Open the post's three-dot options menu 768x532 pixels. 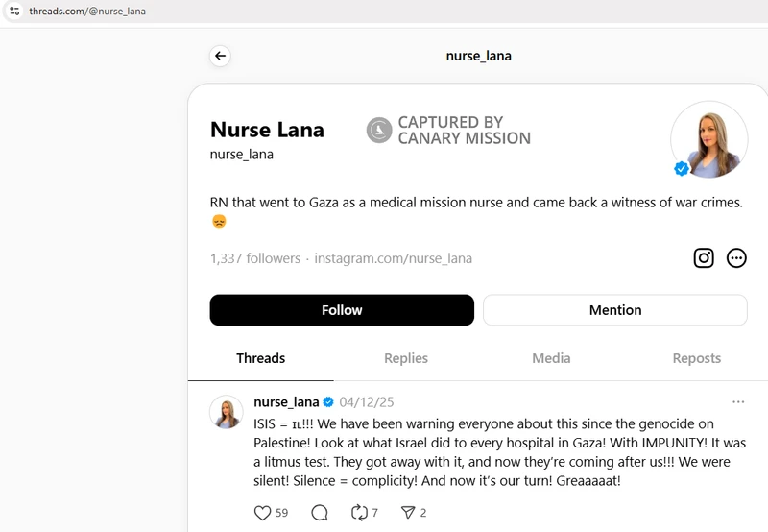(738, 401)
